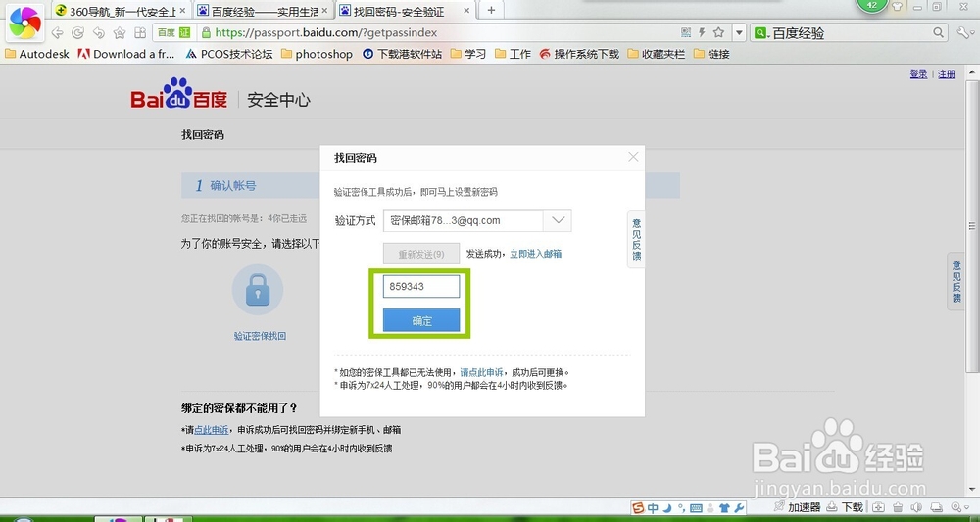Open the 操作系统下载 bookmark

coord(579,54)
